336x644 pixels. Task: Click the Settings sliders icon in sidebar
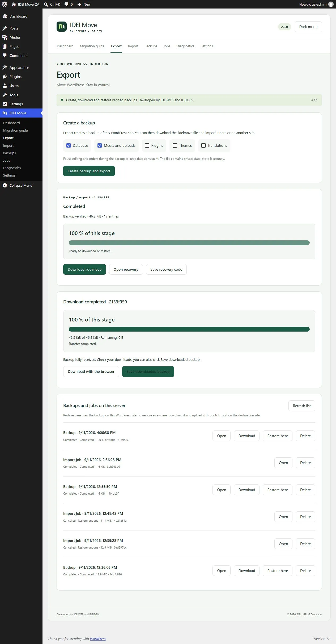(5, 104)
